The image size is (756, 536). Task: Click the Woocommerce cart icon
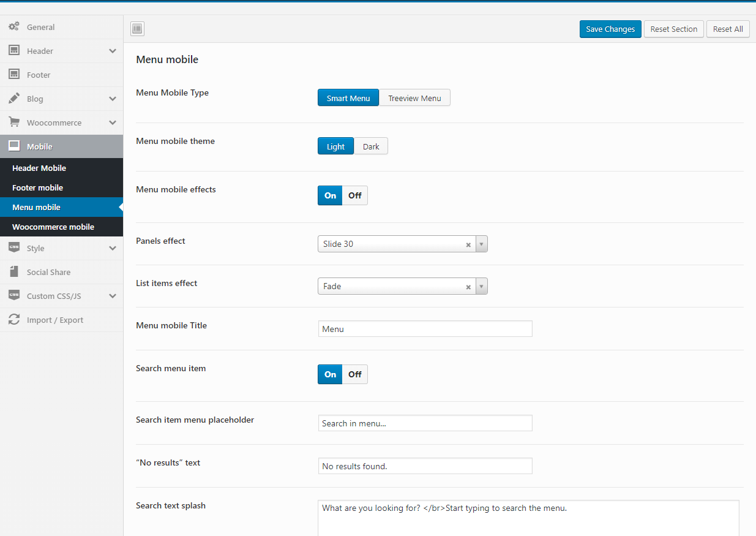tap(13, 123)
